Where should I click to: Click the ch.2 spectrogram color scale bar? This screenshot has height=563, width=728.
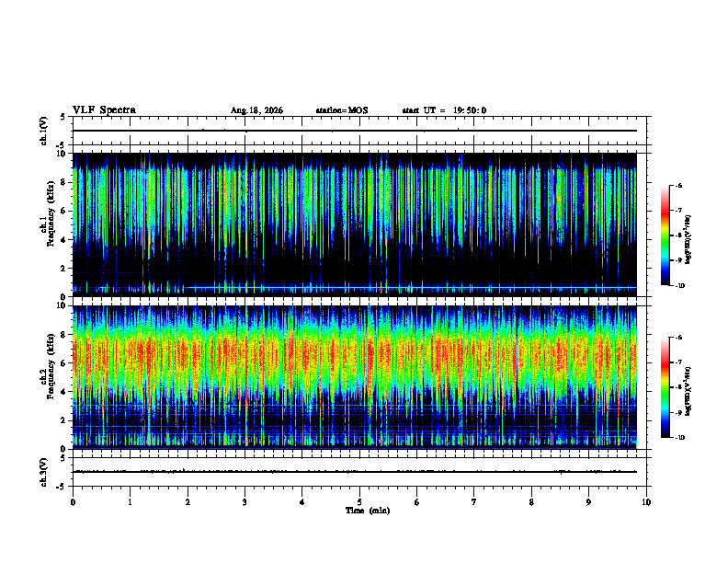click(x=665, y=387)
